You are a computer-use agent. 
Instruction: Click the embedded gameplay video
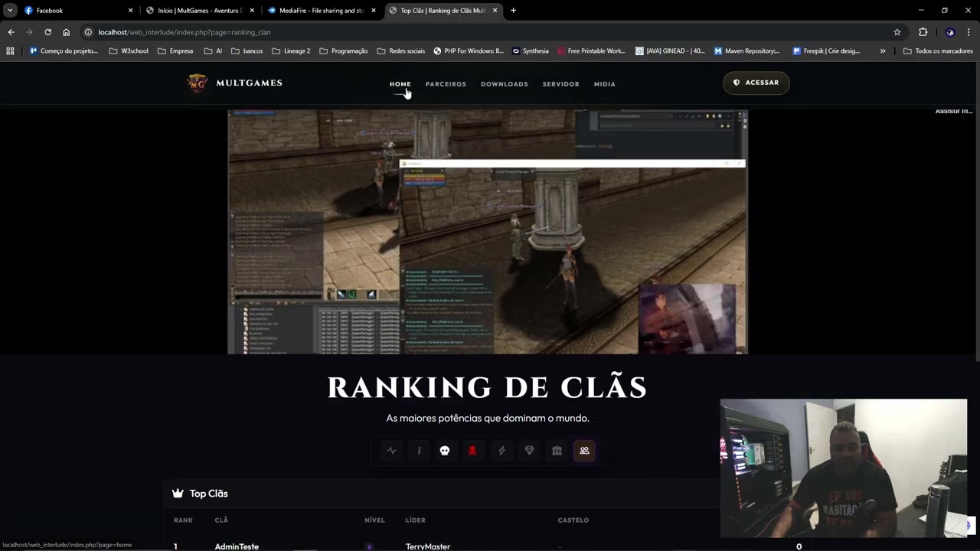coord(488,231)
